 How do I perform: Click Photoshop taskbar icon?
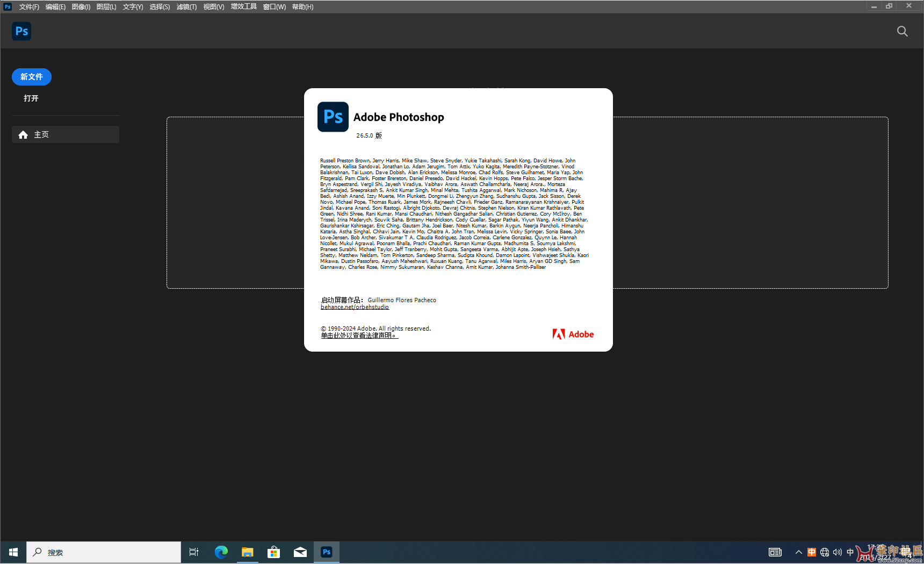point(327,552)
